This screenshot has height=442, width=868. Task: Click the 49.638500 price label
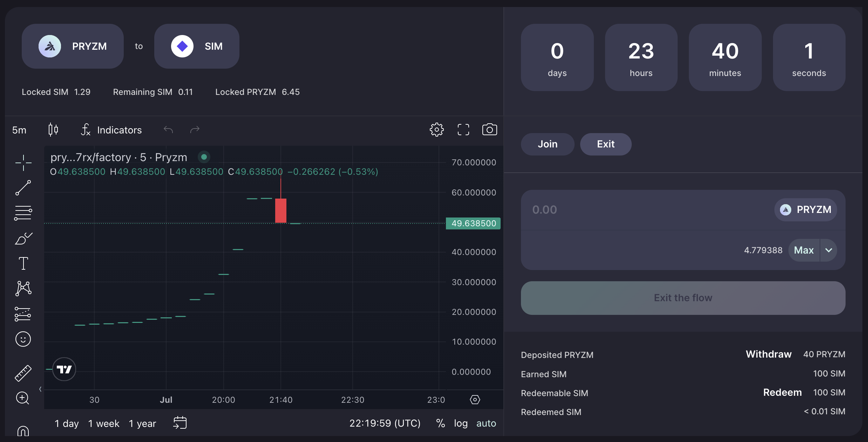(x=473, y=223)
